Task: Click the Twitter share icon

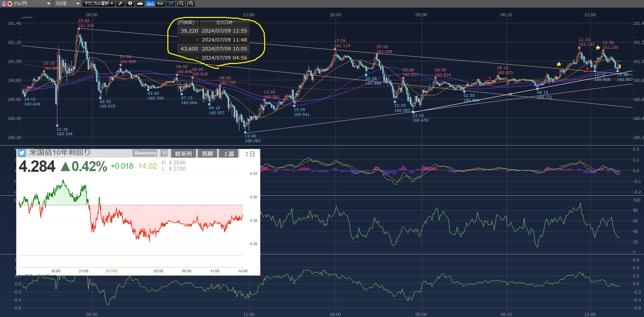Action: click(22, 153)
